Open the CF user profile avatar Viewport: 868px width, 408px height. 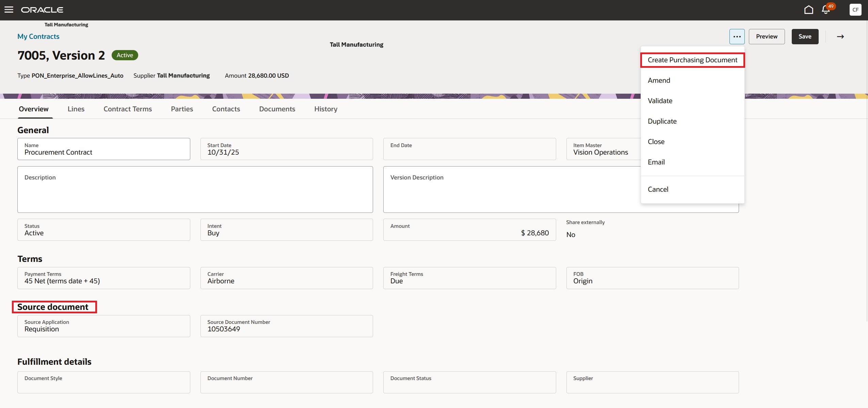[855, 10]
